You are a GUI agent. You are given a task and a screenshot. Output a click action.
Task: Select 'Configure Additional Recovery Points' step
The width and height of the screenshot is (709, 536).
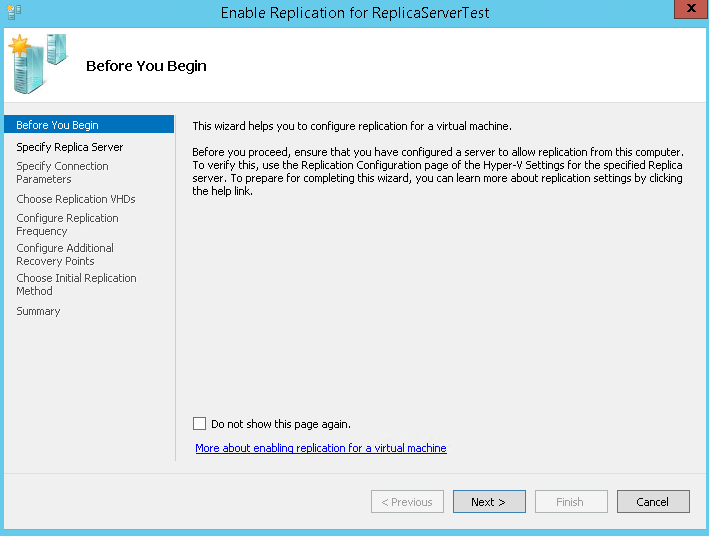click(65, 254)
